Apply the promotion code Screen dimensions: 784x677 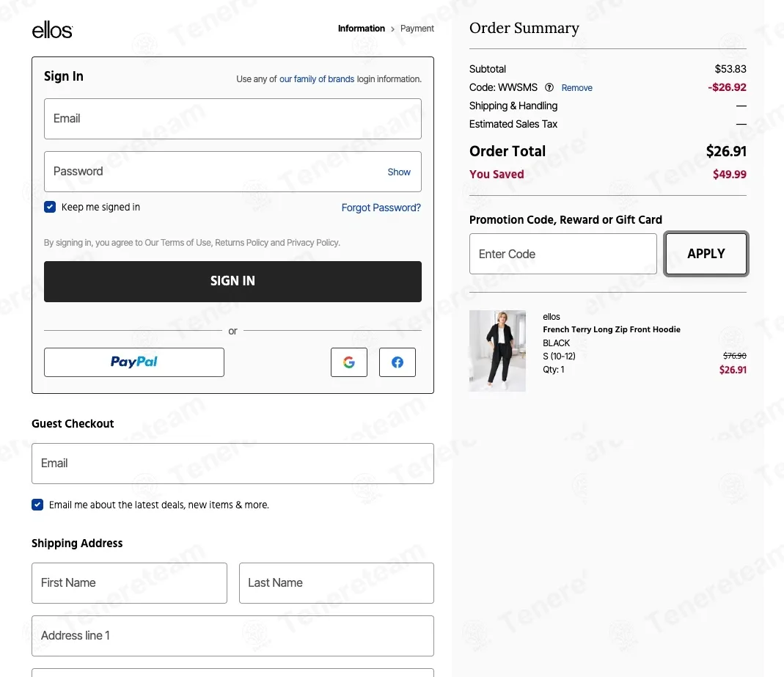[x=706, y=254]
